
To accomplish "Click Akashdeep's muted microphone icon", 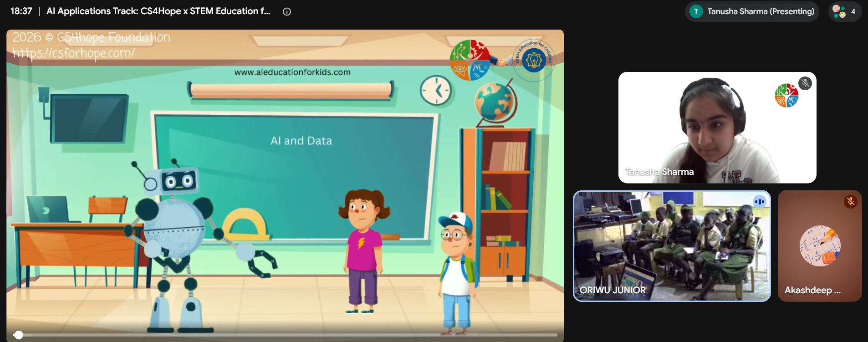I will [x=851, y=201].
